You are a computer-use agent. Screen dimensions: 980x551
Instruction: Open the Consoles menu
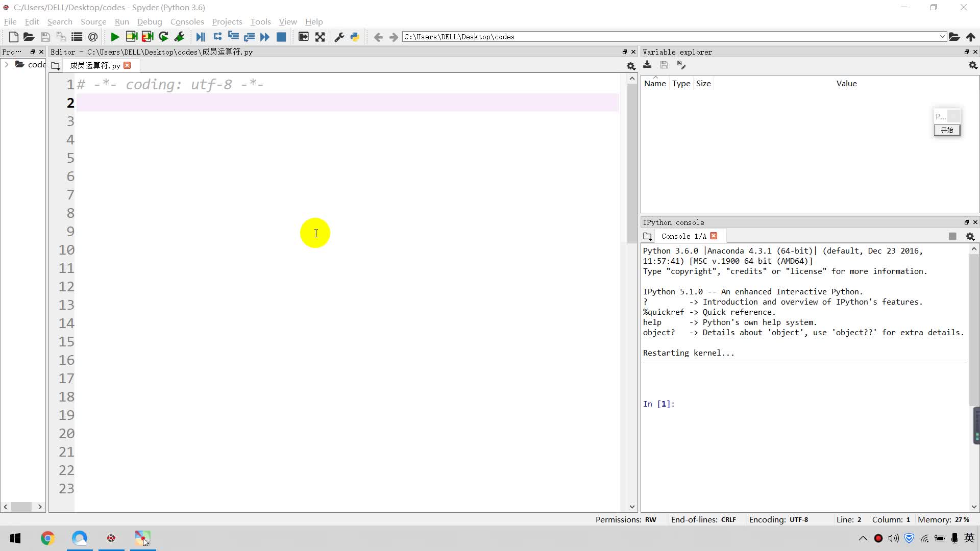187,21
